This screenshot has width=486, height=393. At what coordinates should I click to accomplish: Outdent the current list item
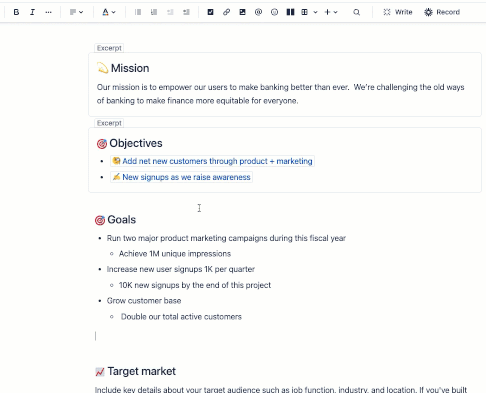pyautogui.click(x=170, y=12)
